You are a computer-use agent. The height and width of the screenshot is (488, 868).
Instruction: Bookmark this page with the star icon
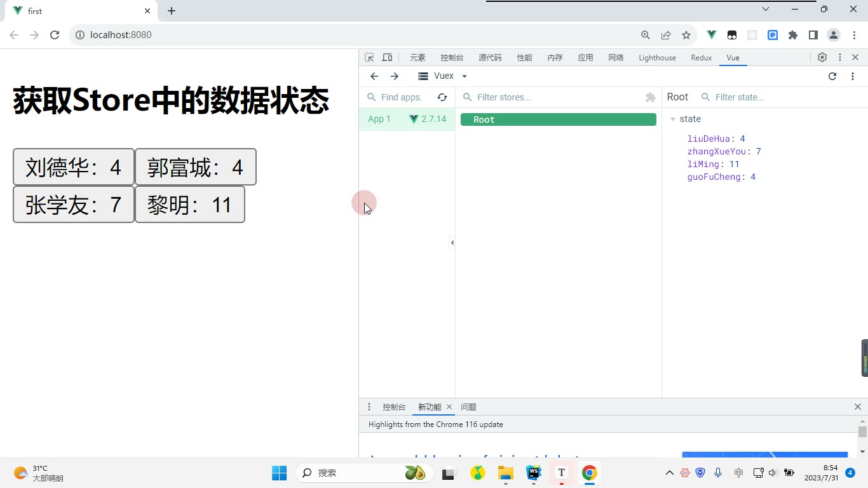point(686,35)
